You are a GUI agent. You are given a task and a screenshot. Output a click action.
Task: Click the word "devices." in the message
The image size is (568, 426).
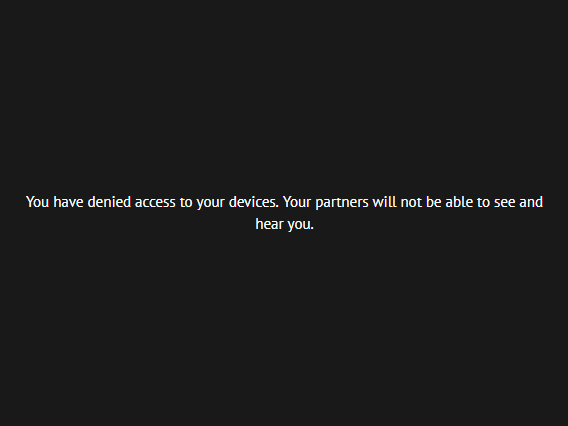254,202
